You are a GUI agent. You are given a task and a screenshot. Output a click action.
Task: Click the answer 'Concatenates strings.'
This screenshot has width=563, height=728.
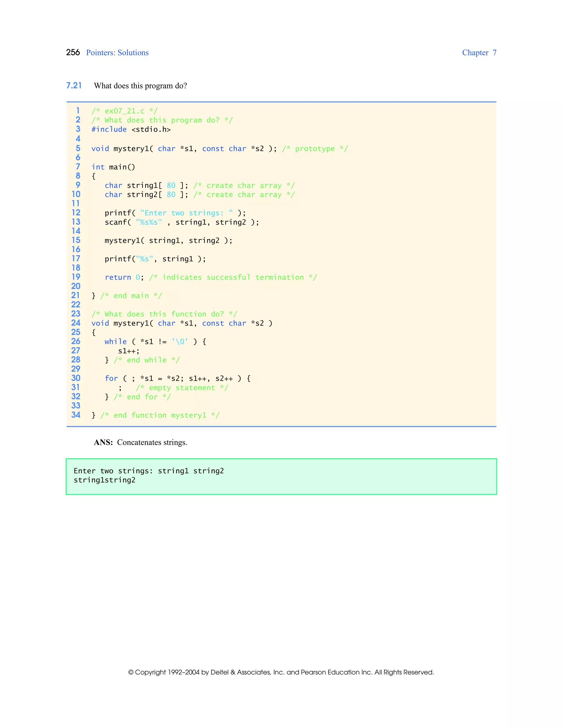[152, 442]
